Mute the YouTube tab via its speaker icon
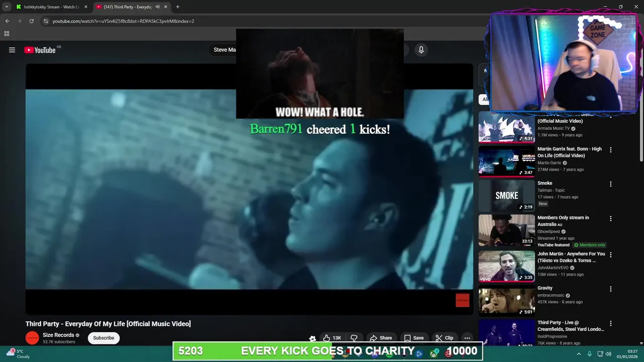Screen dimensions: 644x362 (157, 7)
